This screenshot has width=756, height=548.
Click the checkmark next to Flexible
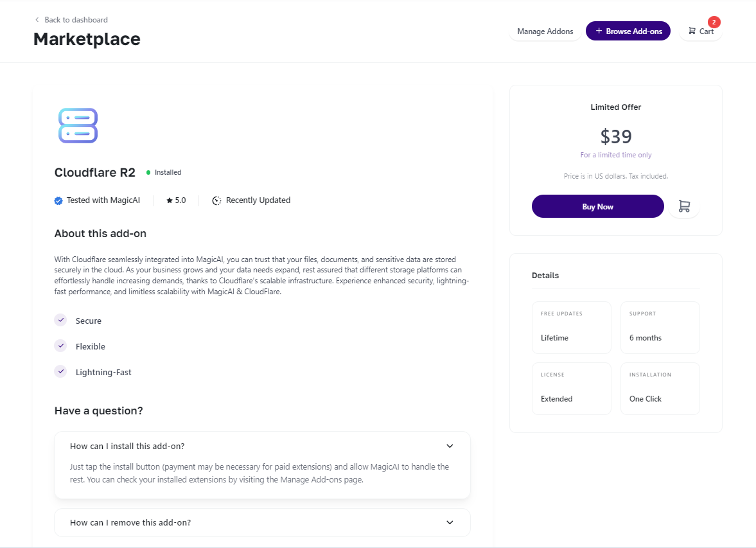[x=60, y=346]
